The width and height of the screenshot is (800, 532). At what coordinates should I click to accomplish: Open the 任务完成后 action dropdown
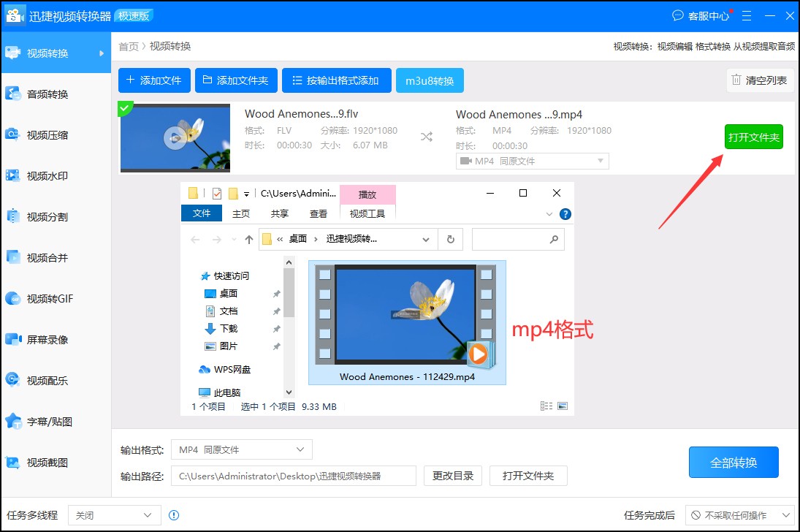tap(739, 515)
